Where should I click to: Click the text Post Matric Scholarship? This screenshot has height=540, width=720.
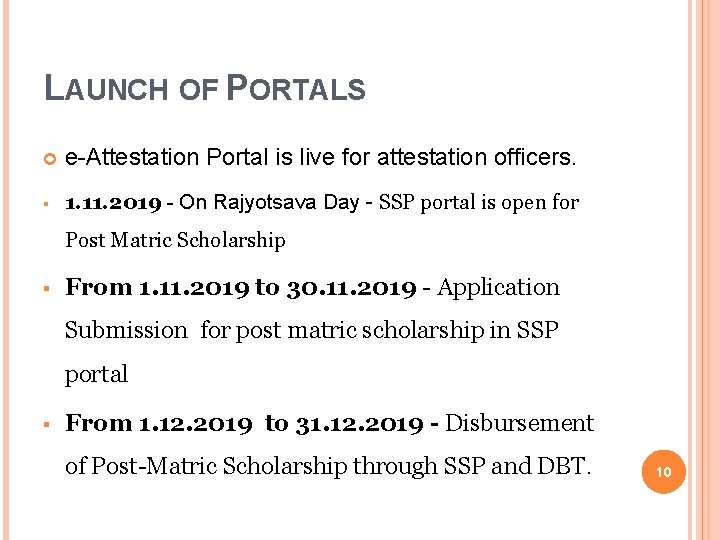[175, 240]
